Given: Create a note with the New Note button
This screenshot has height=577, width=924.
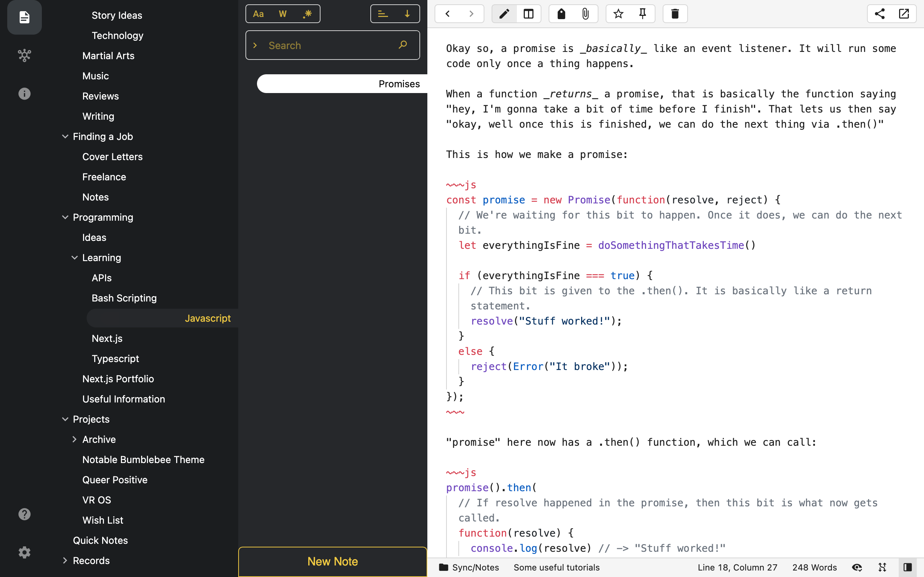Looking at the screenshot, I should [x=332, y=561].
